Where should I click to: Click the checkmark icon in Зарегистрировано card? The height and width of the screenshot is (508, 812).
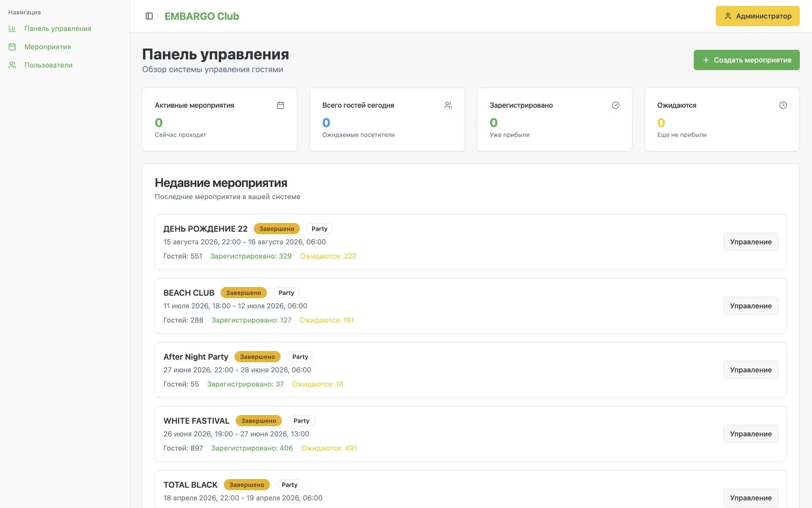[616, 105]
